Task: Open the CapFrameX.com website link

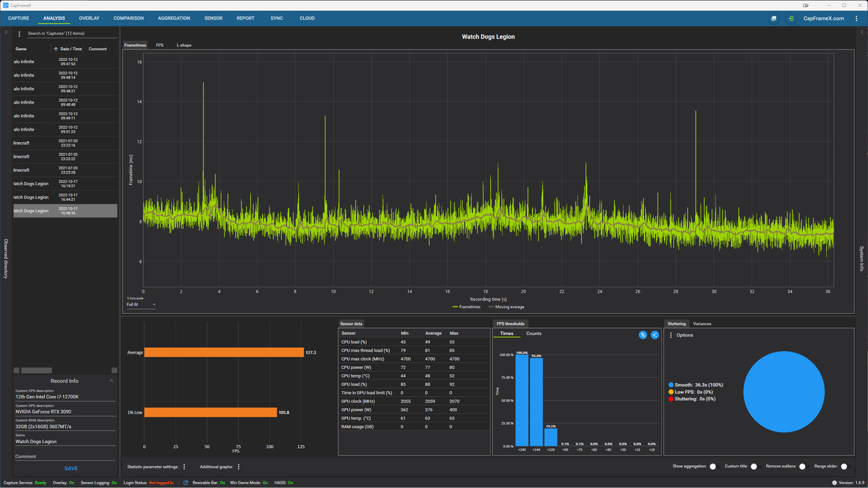Action: (823, 18)
